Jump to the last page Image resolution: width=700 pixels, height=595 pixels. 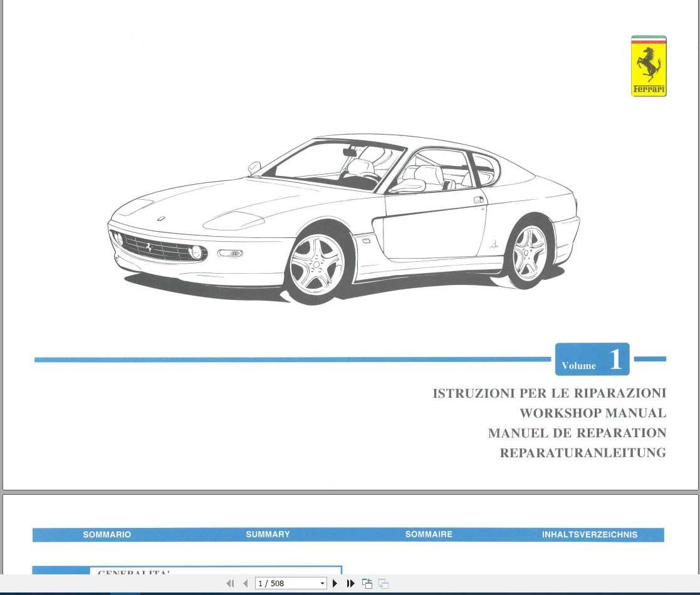click(x=351, y=583)
